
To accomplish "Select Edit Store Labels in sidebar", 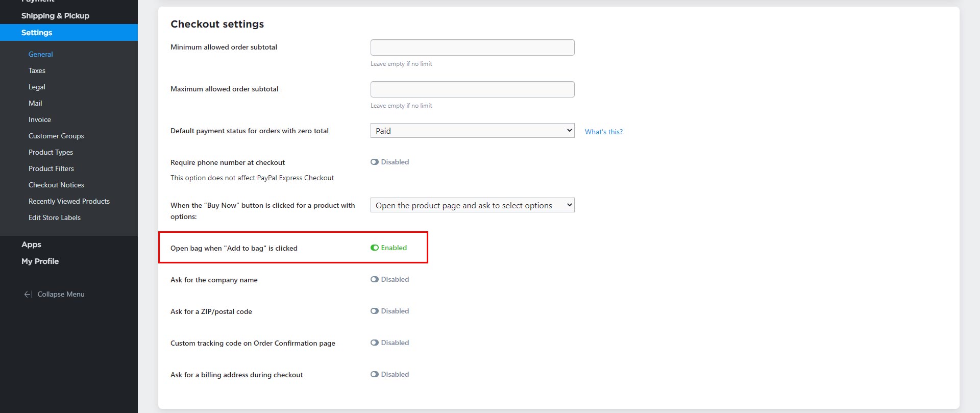I will [x=55, y=217].
